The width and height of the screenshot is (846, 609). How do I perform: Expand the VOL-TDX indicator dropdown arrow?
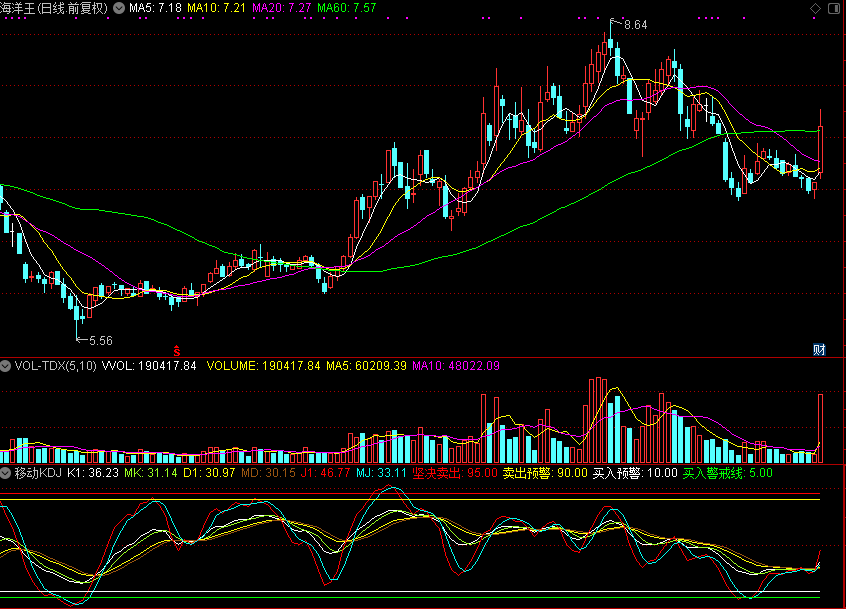click(x=6, y=366)
